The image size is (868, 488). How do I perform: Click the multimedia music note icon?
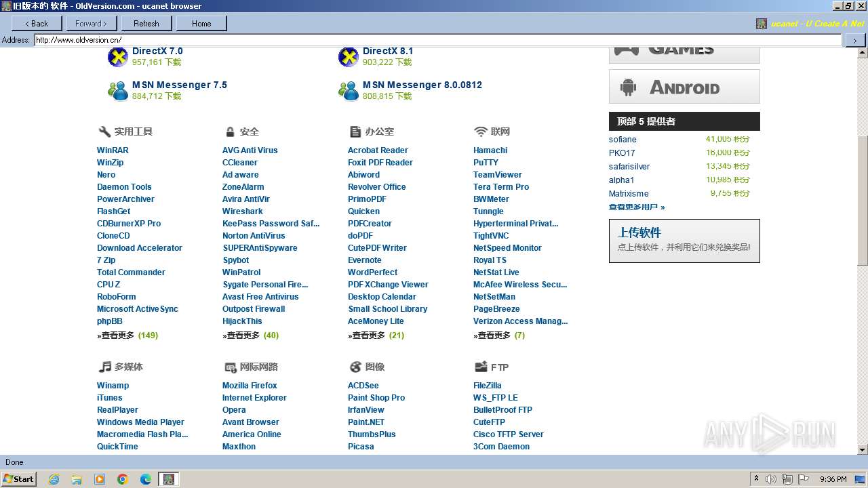[104, 367]
